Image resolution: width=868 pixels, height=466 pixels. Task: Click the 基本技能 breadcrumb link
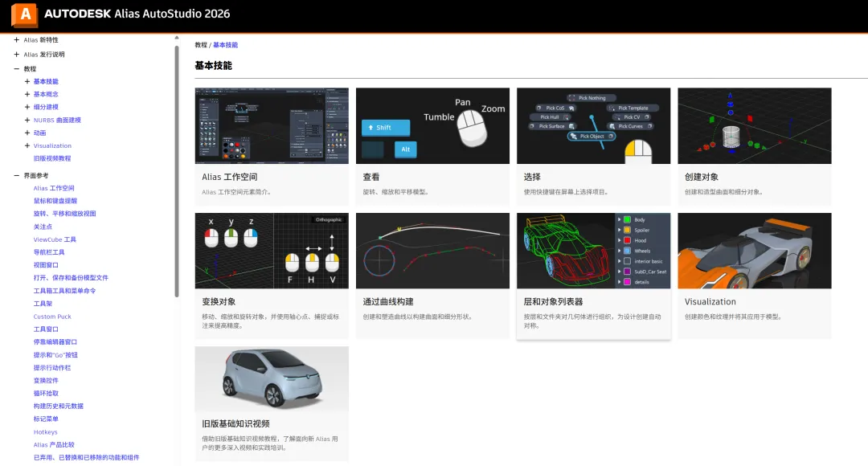coord(225,45)
